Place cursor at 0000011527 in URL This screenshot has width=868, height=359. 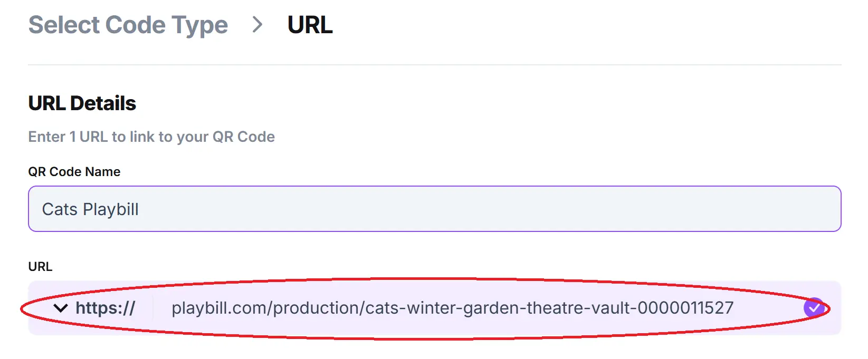pos(685,308)
